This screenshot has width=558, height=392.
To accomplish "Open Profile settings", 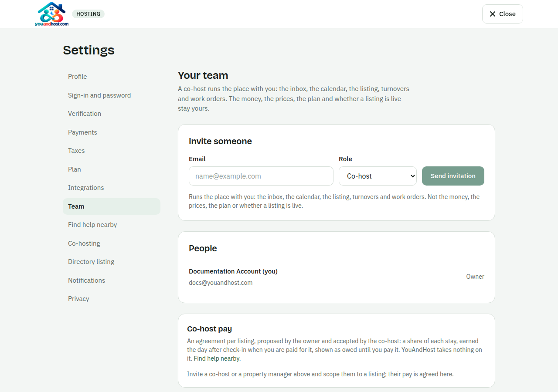I will (x=112, y=77).
